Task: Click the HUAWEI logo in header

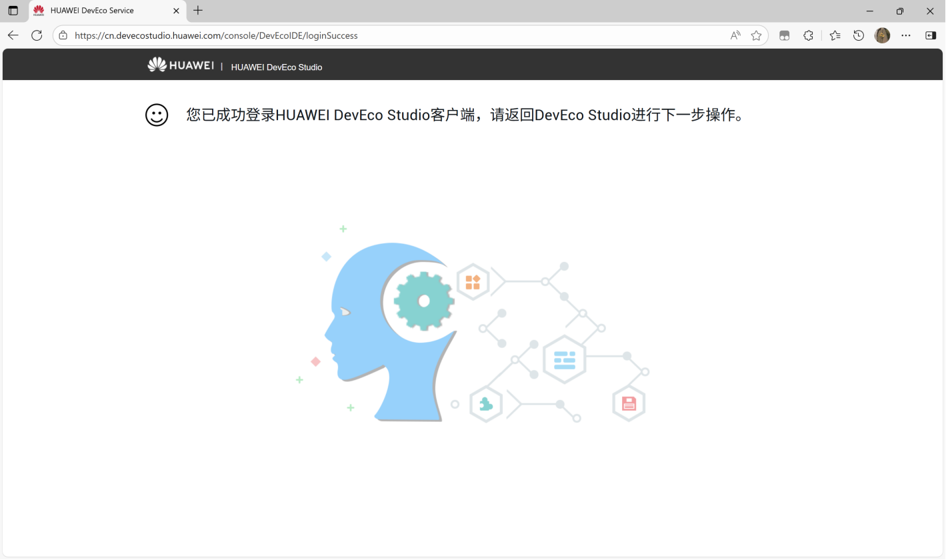Action: point(181,65)
